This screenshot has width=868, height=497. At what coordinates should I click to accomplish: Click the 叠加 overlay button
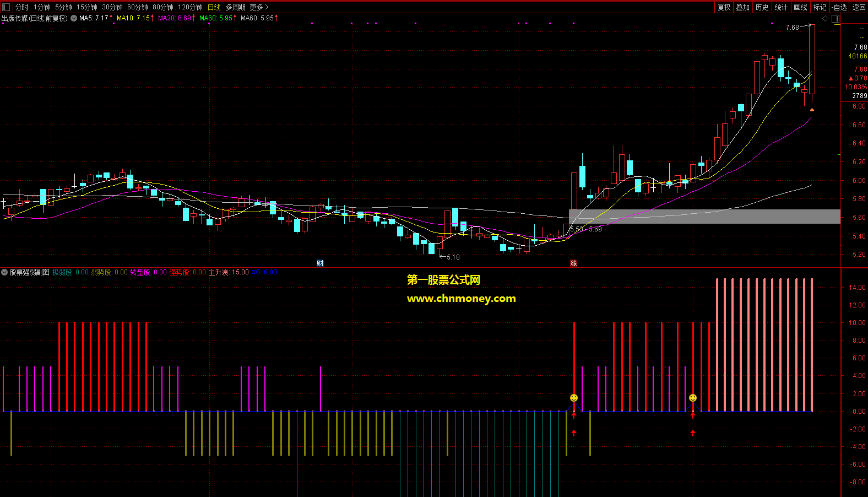tap(742, 7)
